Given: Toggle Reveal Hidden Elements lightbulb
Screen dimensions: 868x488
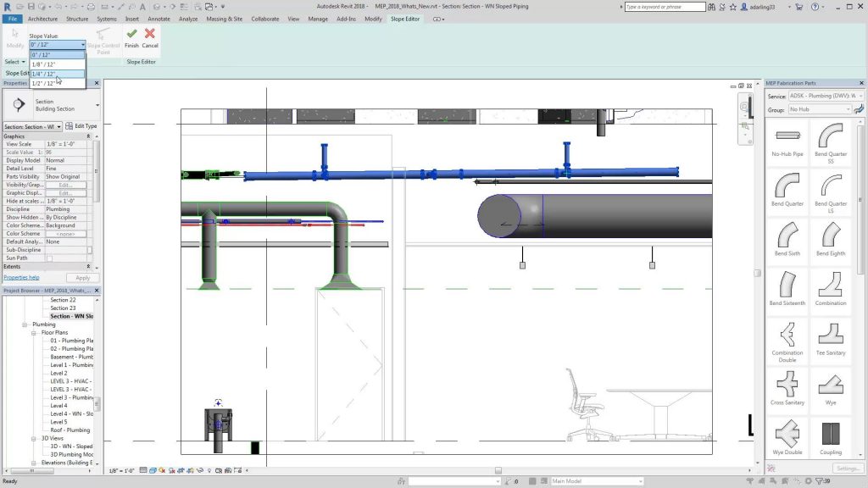Looking at the screenshot, I should pyautogui.click(x=210, y=469).
